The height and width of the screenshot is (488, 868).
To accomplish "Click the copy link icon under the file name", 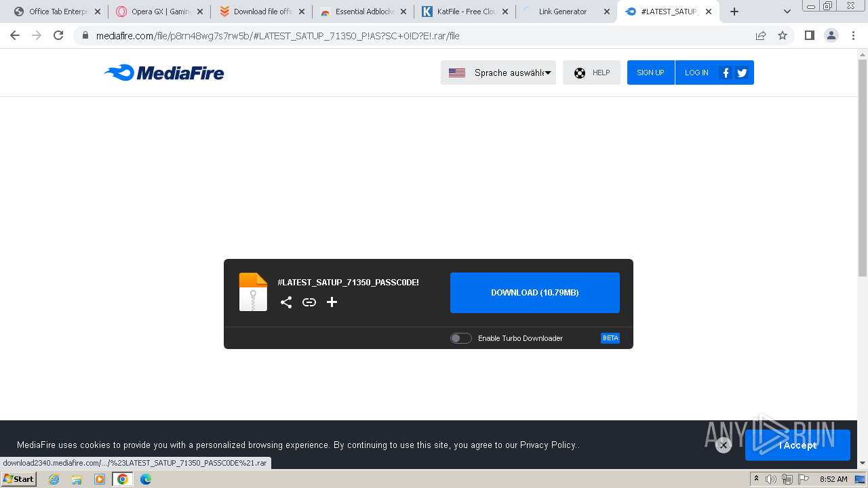I will click(x=309, y=302).
